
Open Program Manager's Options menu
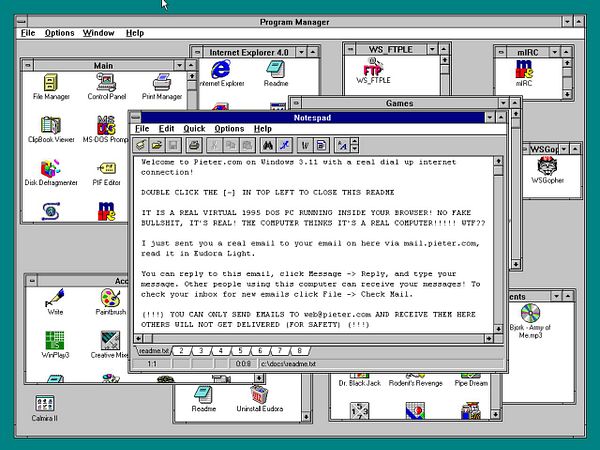[x=59, y=33]
